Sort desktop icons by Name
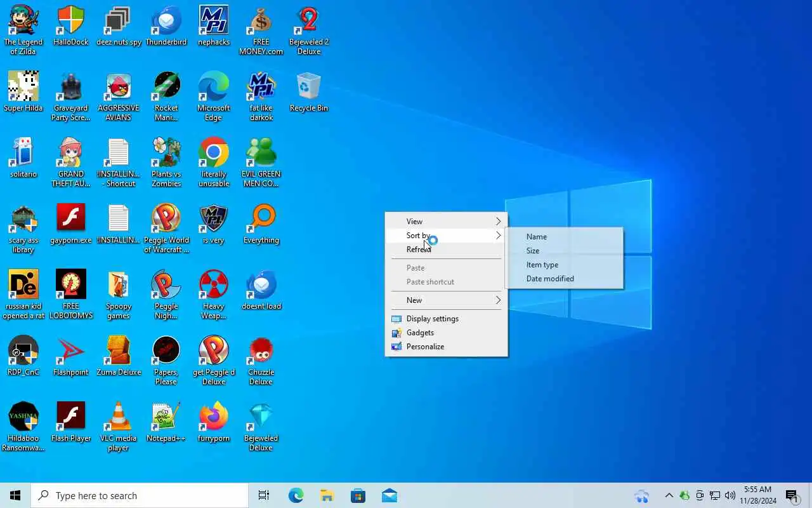 pyautogui.click(x=565, y=236)
